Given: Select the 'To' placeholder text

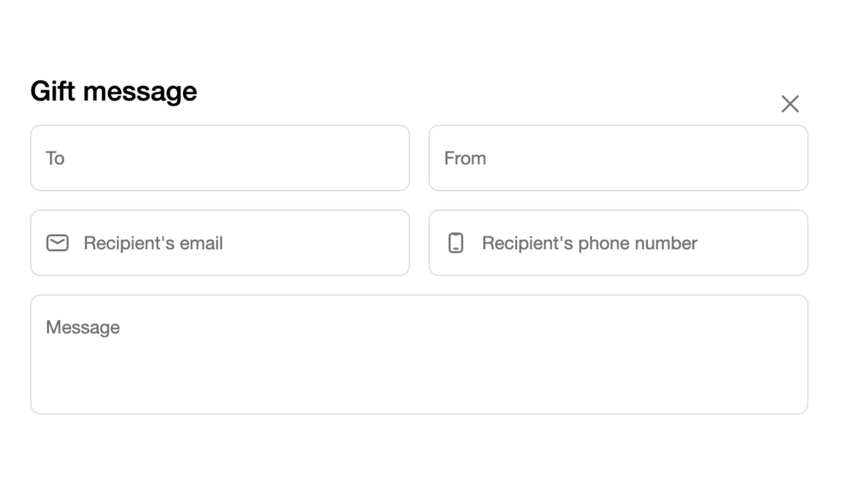Looking at the screenshot, I should coord(55,158).
